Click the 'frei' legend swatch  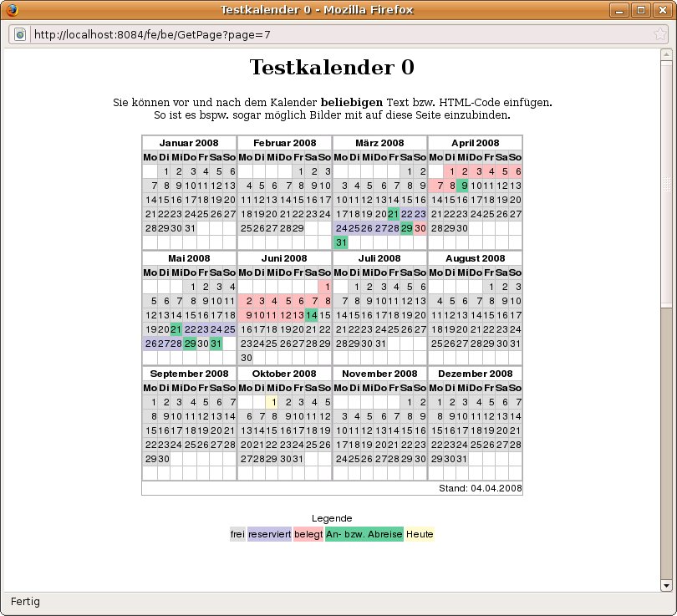point(237,534)
